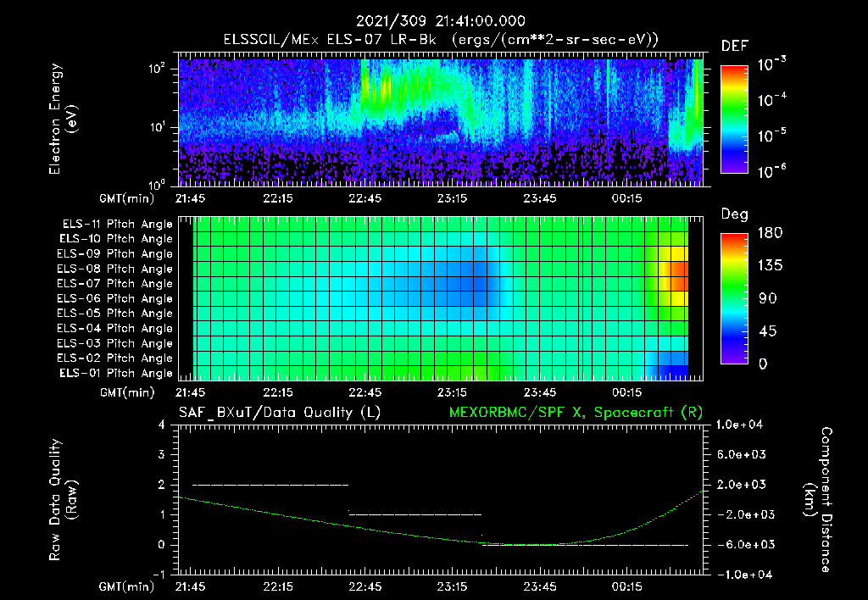Click the ELS-11 Pitch Angle row label

tap(117, 225)
